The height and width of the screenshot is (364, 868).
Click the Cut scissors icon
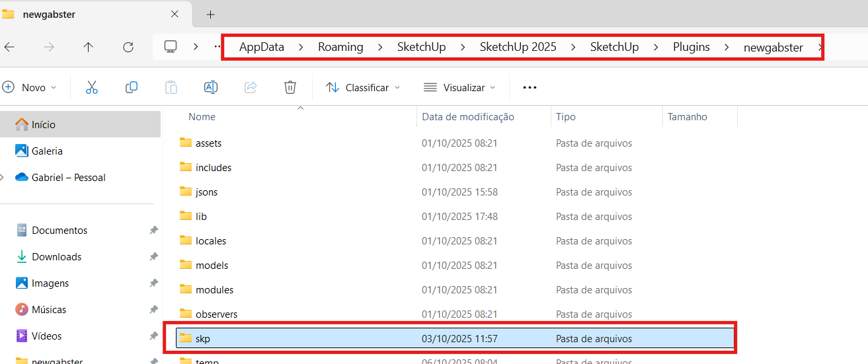[x=92, y=87]
